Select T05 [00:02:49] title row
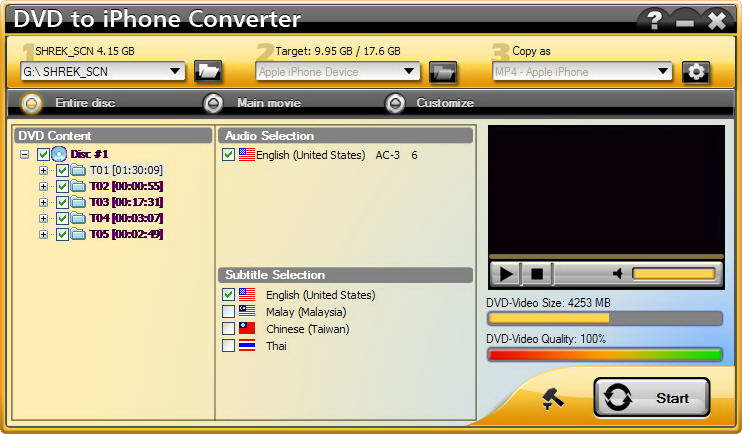The height and width of the screenshot is (434, 742). [x=126, y=234]
